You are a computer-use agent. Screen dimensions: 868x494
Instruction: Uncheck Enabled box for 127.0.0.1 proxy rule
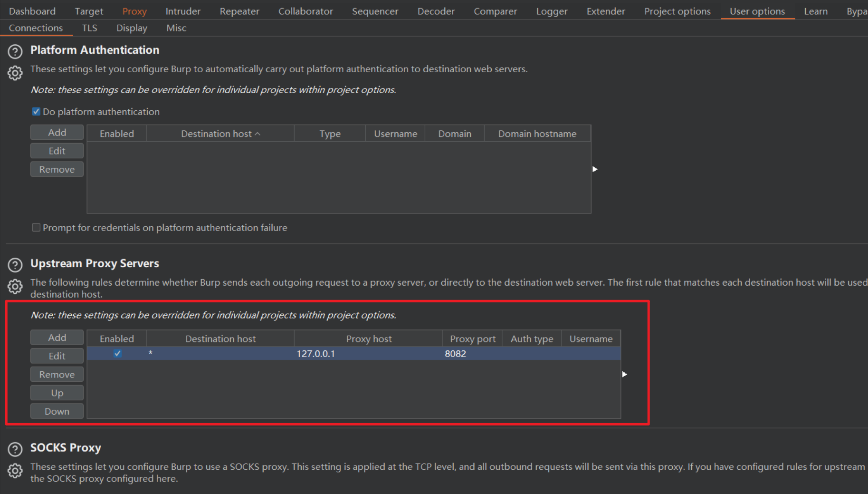point(117,353)
